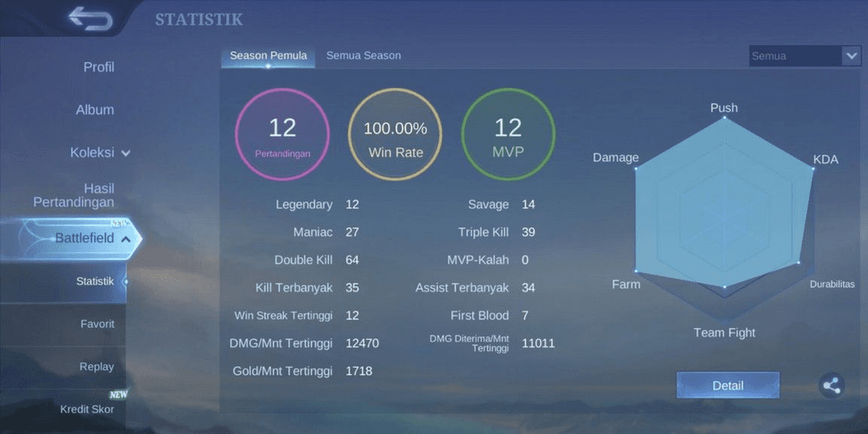Screen dimensions: 868x434
Task: Go to the Album section
Action: [x=95, y=110]
